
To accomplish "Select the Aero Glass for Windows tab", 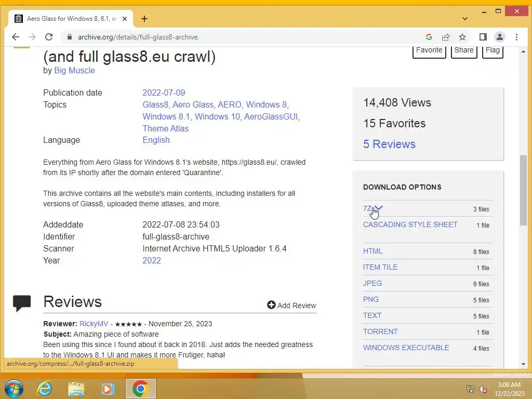I will coord(71,19).
